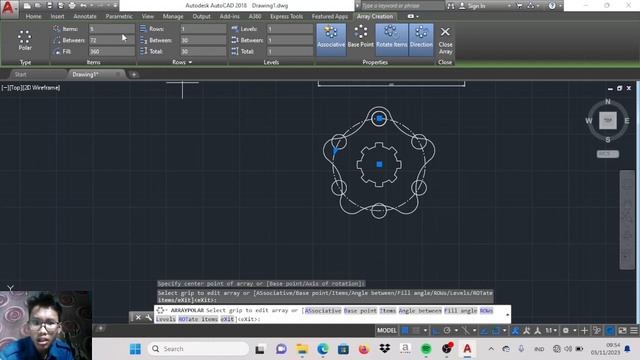The width and height of the screenshot is (640, 360).
Task: Open the Home ribbon tab
Action: pyautogui.click(x=33, y=16)
